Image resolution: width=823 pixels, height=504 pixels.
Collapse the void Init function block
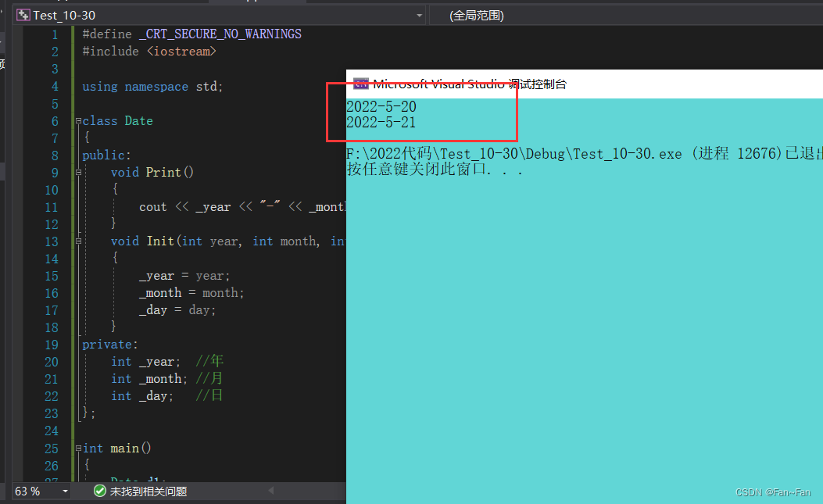(78, 241)
